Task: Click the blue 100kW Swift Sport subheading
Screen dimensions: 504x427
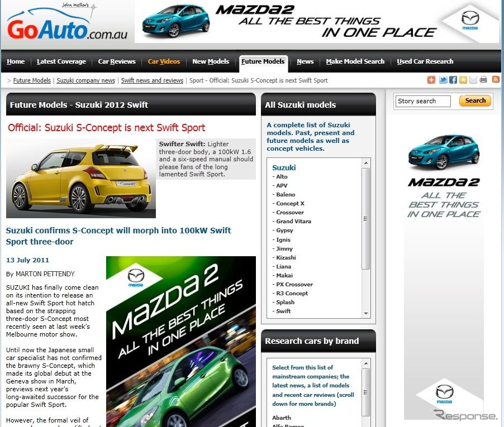Action: [118, 236]
